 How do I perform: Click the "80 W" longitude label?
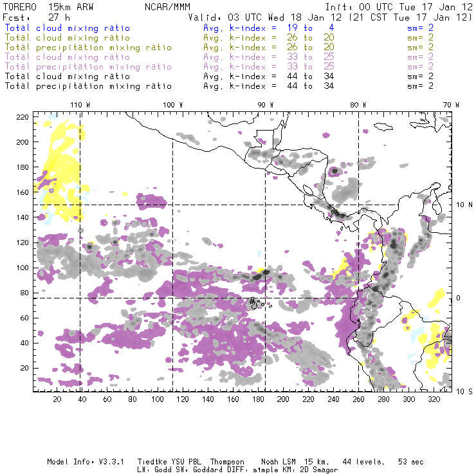click(x=358, y=105)
